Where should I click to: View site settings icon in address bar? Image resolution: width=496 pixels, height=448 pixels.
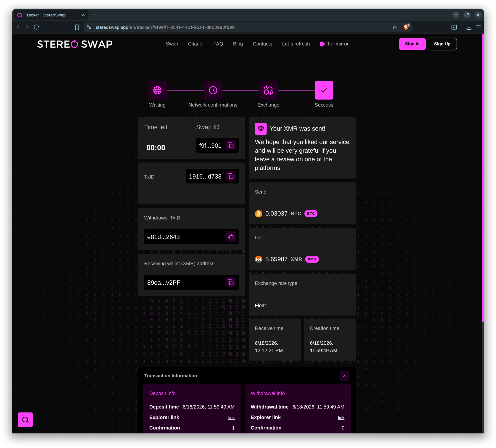89,27
